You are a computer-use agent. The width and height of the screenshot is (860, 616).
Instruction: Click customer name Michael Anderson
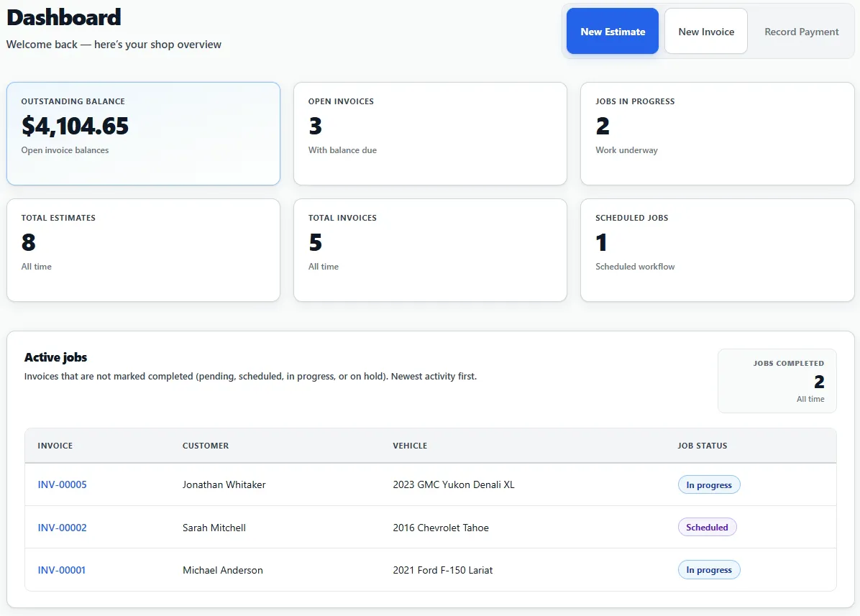pyautogui.click(x=223, y=570)
